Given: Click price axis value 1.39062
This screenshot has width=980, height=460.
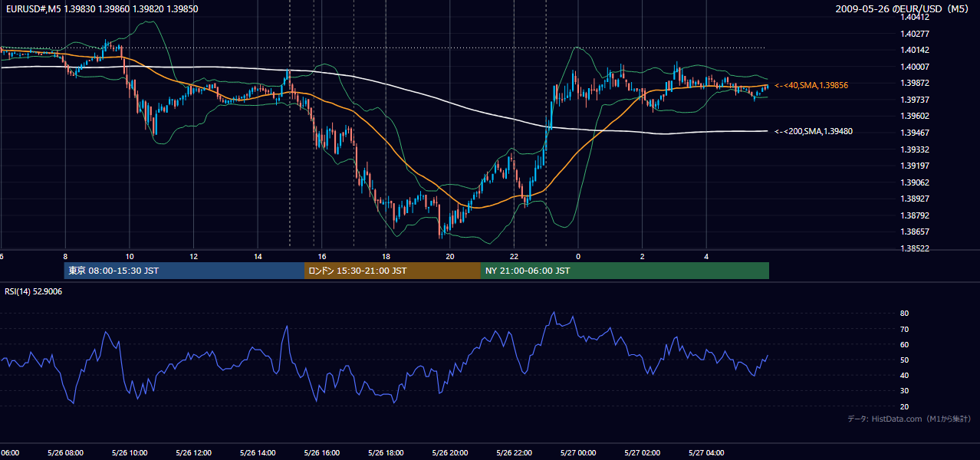Looking at the screenshot, I should tap(916, 182).
